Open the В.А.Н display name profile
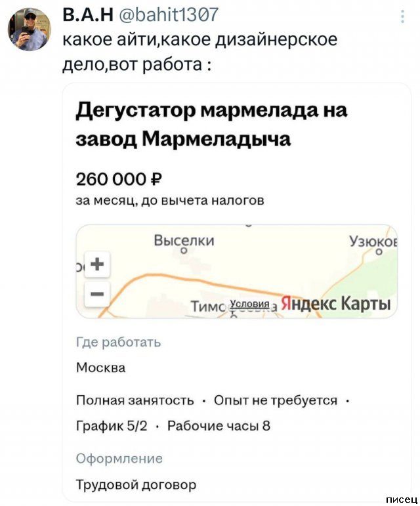 89,16
